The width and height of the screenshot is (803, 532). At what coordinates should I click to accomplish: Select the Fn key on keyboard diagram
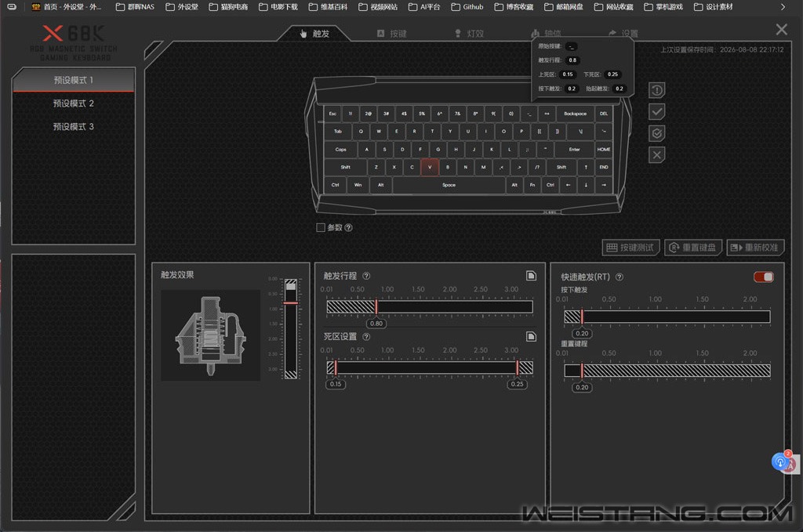click(532, 185)
